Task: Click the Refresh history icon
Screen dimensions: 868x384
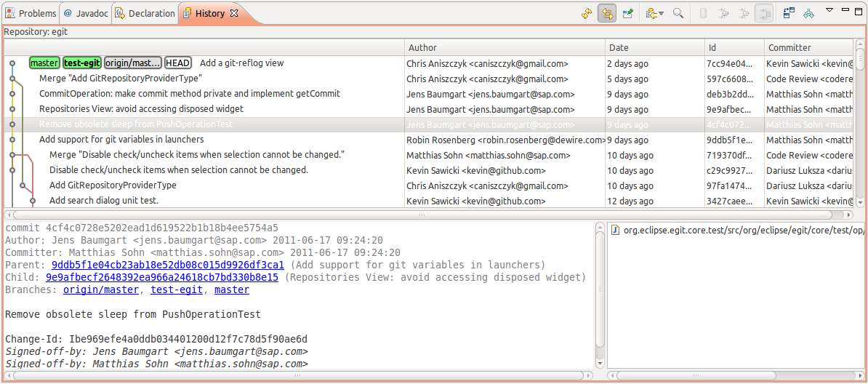Action: 587,13
